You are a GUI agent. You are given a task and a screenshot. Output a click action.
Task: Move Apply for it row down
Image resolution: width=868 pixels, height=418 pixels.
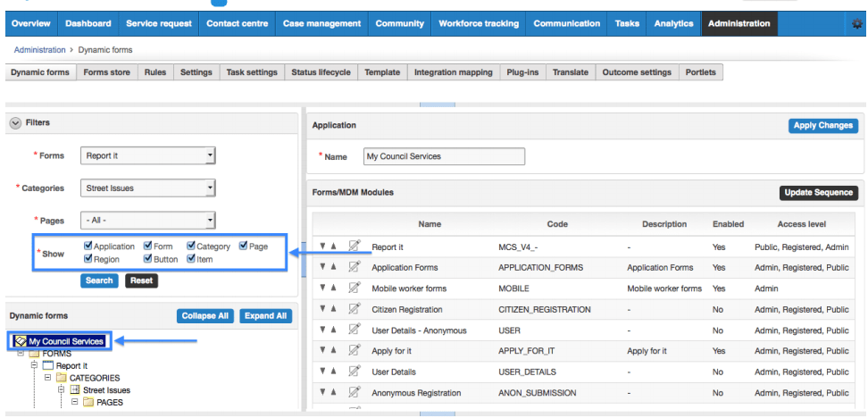point(322,351)
